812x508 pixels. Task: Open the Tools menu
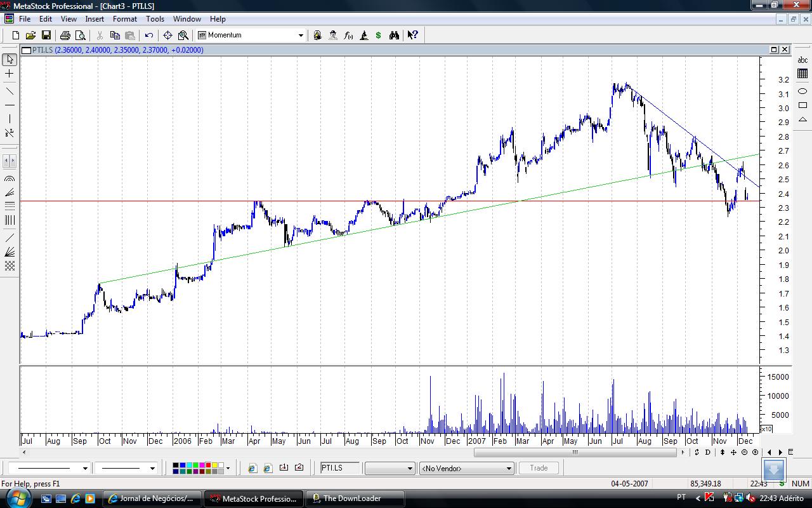155,19
